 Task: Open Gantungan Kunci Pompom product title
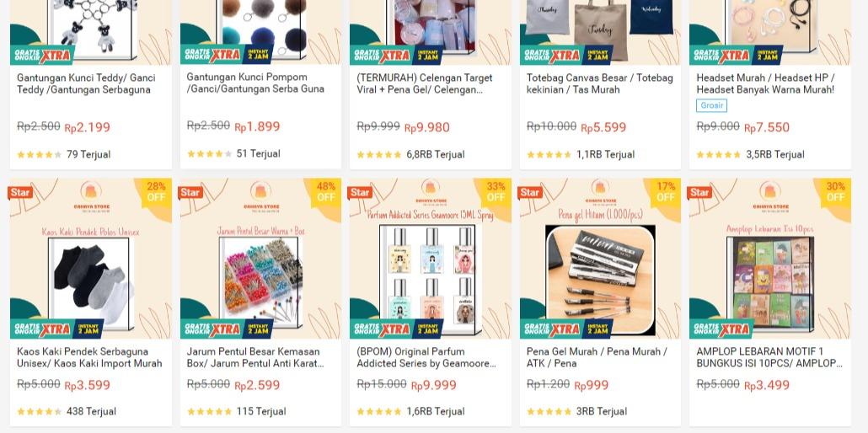click(x=255, y=83)
